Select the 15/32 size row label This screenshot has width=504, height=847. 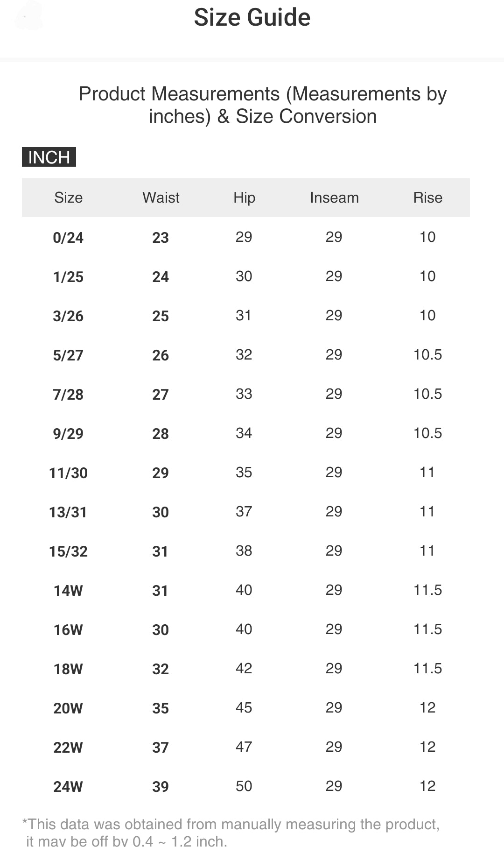(x=68, y=551)
